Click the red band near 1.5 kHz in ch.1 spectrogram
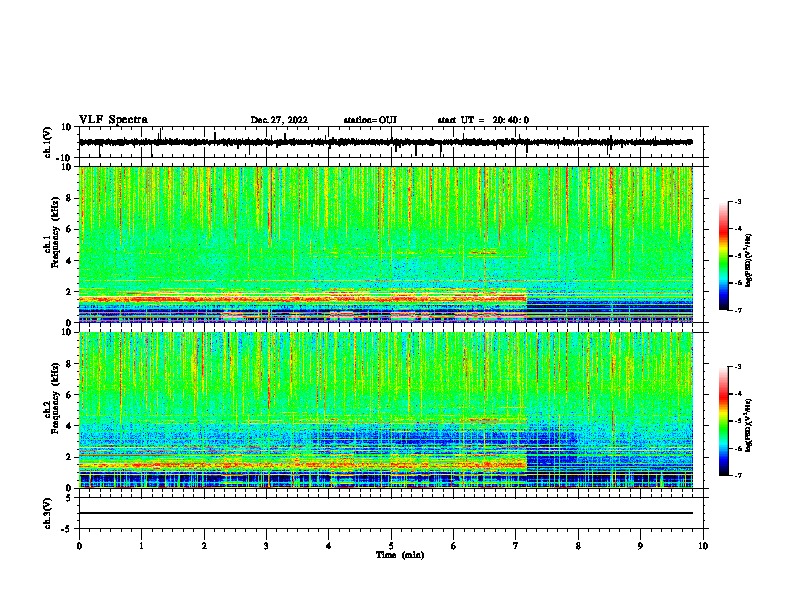This screenshot has height=612, width=792. (x=303, y=299)
